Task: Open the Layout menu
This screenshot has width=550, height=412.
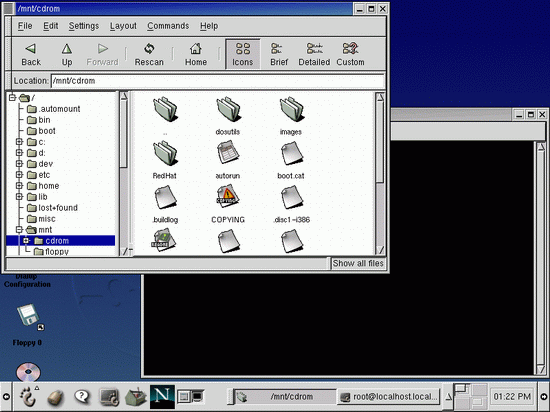Action: (x=123, y=26)
